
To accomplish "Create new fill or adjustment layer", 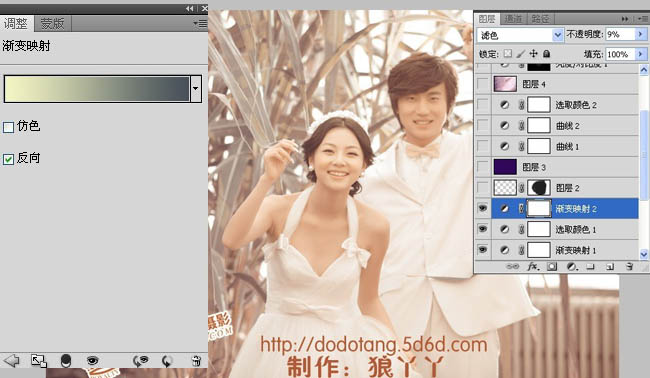I will pos(572,267).
